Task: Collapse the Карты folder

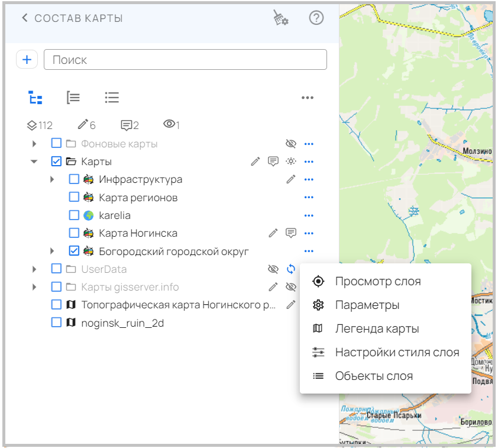Action: (34, 162)
